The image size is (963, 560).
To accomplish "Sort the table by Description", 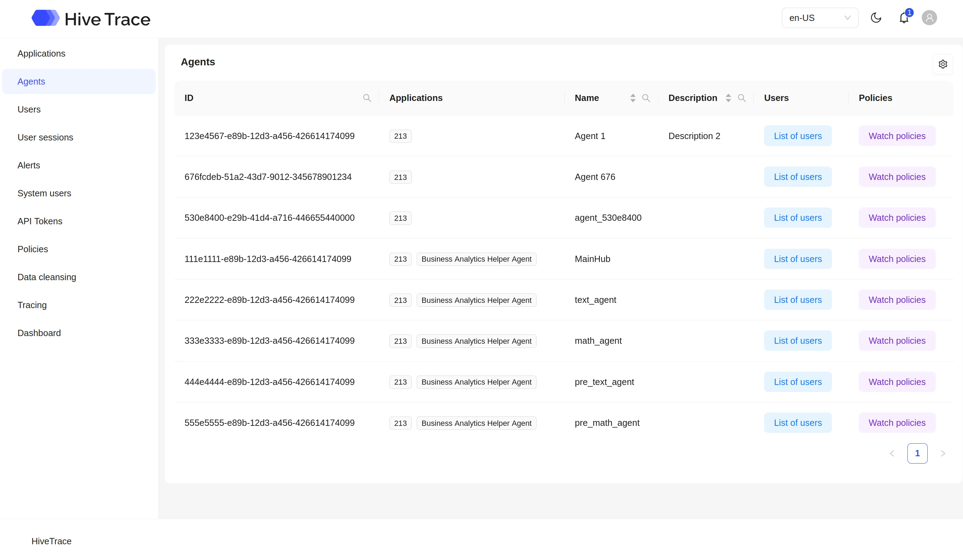I will click(728, 98).
